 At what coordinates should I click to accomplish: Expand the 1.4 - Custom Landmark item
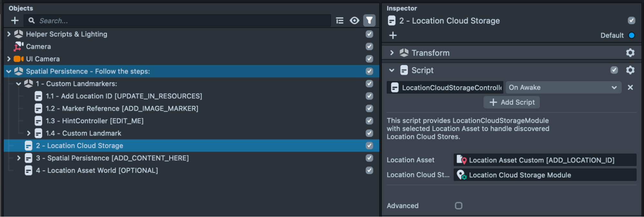pos(29,133)
